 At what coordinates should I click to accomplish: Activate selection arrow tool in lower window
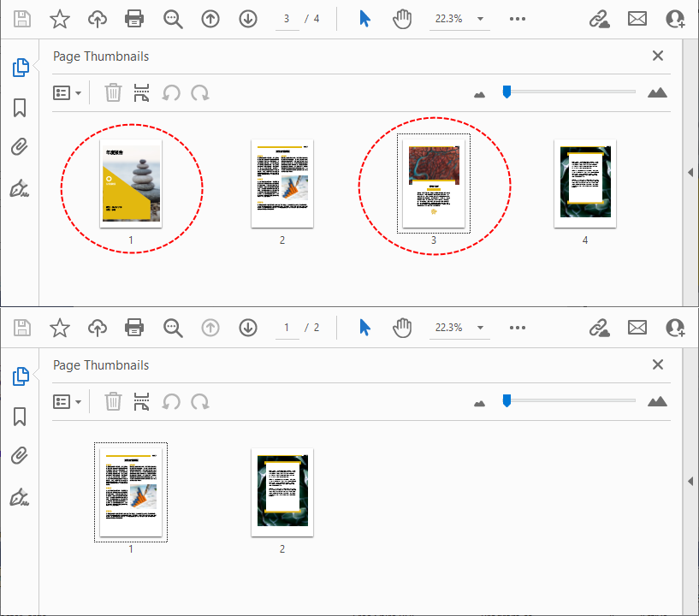tap(364, 328)
